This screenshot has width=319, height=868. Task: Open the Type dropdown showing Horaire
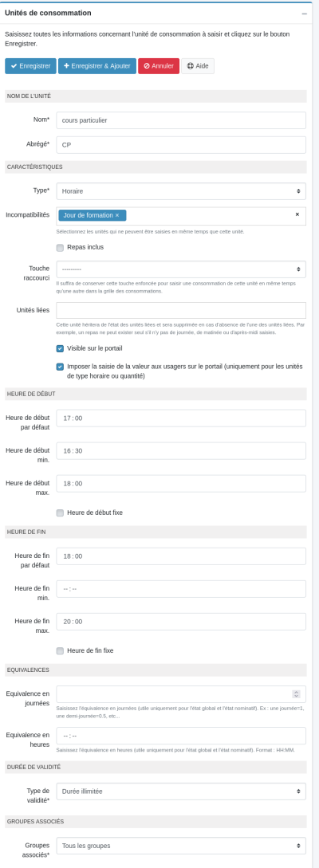pos(181,191)
